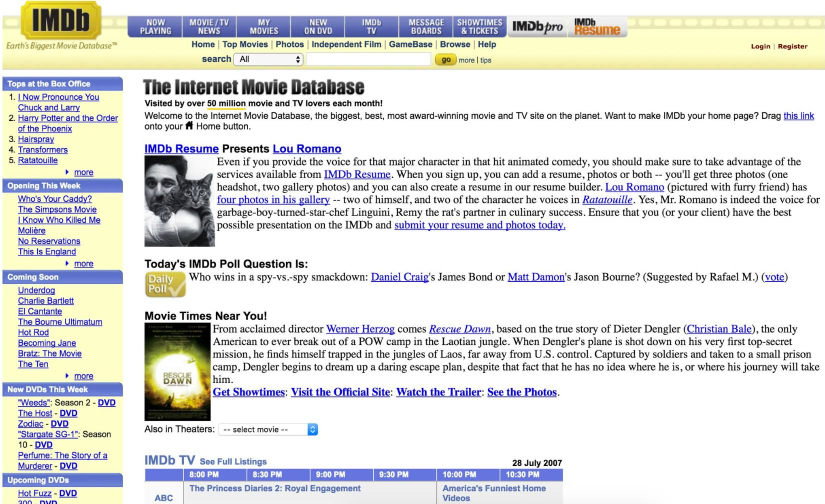
Task: Open I Now Pronounce You Chuck and Larry
Action: (x=58, y=102)
